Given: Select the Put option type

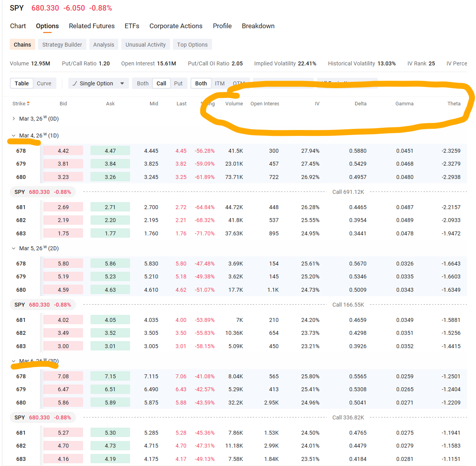Looking at the screenshot, I should pos(178,83).
